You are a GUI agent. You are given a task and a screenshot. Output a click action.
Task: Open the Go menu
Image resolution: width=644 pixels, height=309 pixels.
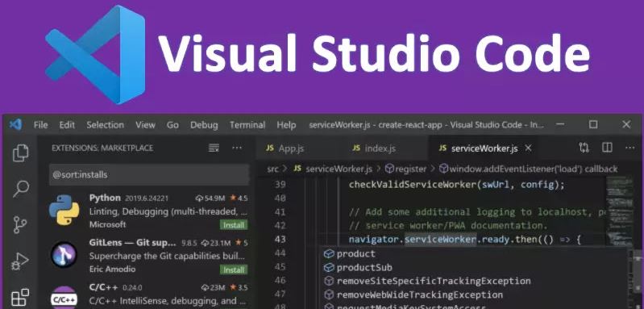click(x=172, y=124)
